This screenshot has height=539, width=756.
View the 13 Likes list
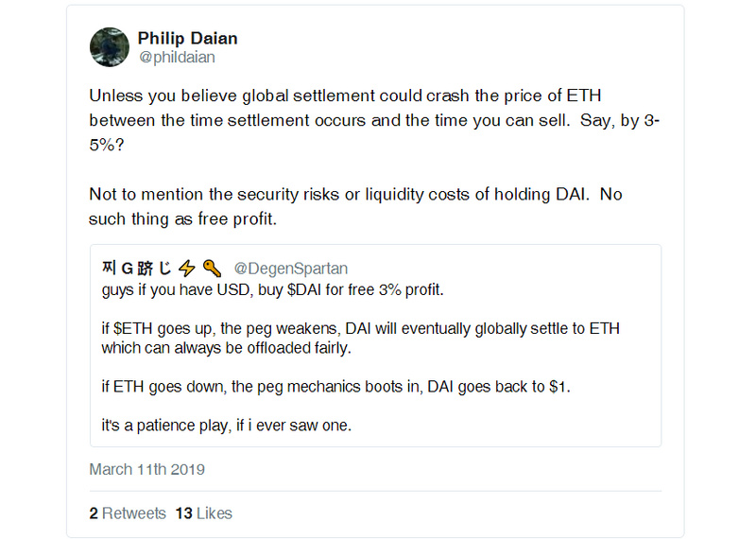click(203, 513)
